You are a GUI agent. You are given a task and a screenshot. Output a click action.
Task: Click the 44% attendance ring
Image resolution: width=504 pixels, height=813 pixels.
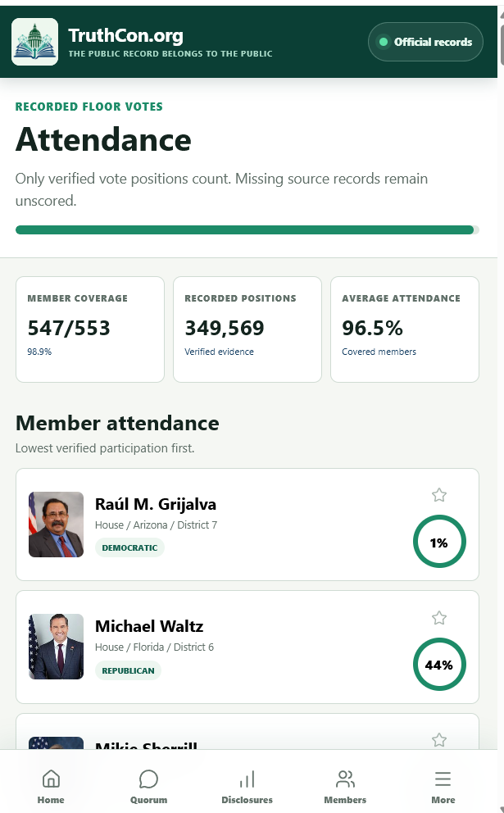tap(439, 664)
